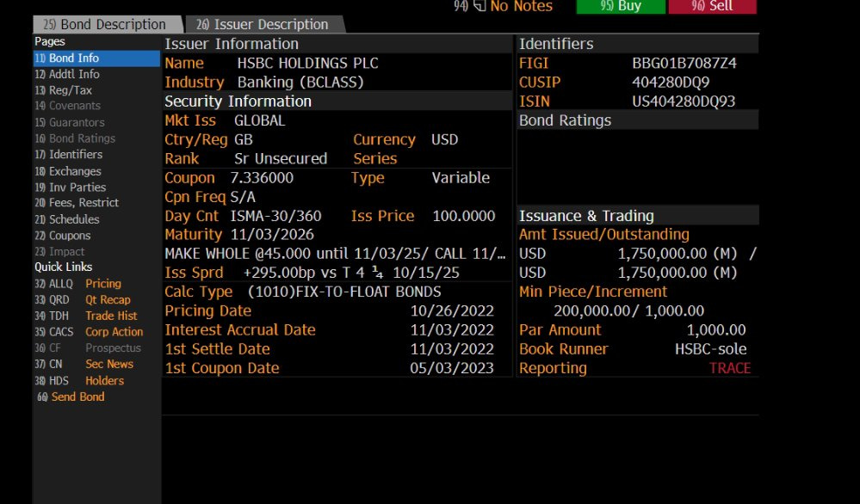Open the Schedules page
Viewport: 860px width, 504px height.
pyautogui.click(x=67, y=219)
